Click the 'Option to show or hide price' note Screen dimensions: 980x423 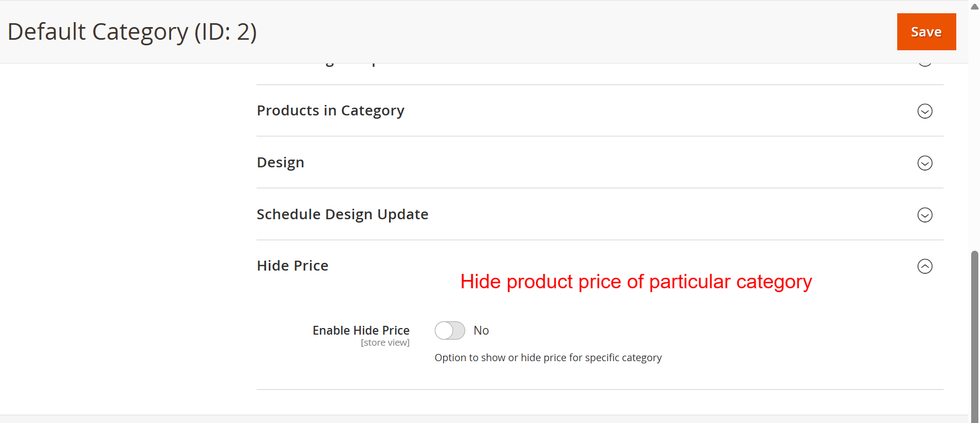[x=548, y=358]
